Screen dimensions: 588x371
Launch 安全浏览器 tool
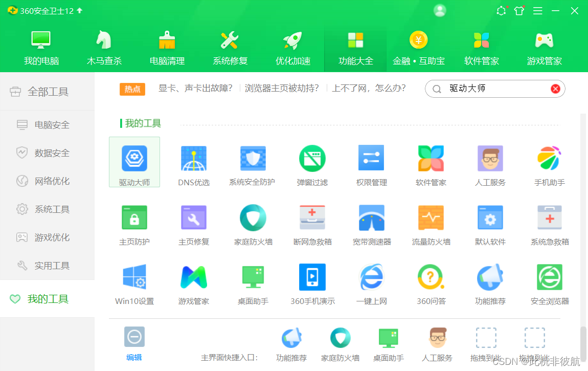click(x=549, y=285)
